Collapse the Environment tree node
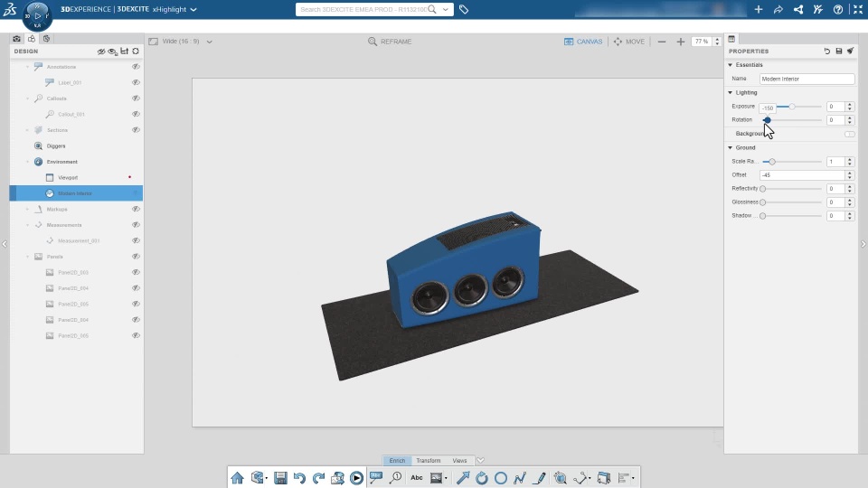The image size is (868, 488). click(28, 162)
